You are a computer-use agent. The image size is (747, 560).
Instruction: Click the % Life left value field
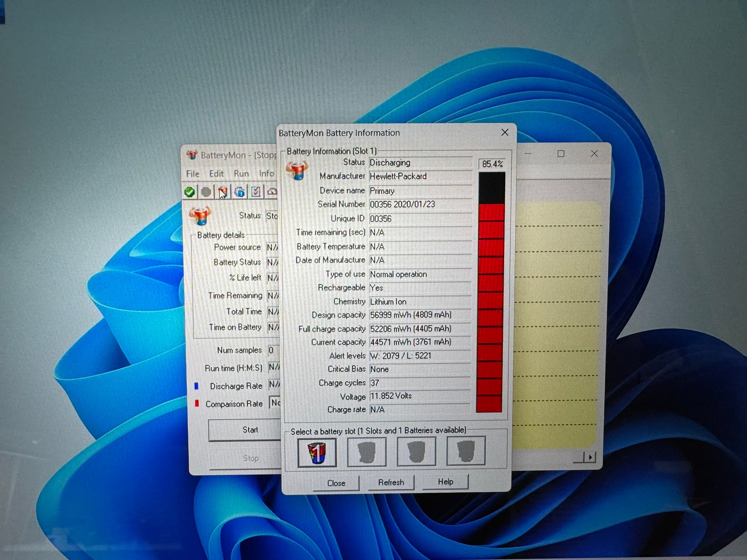point(272,278)
